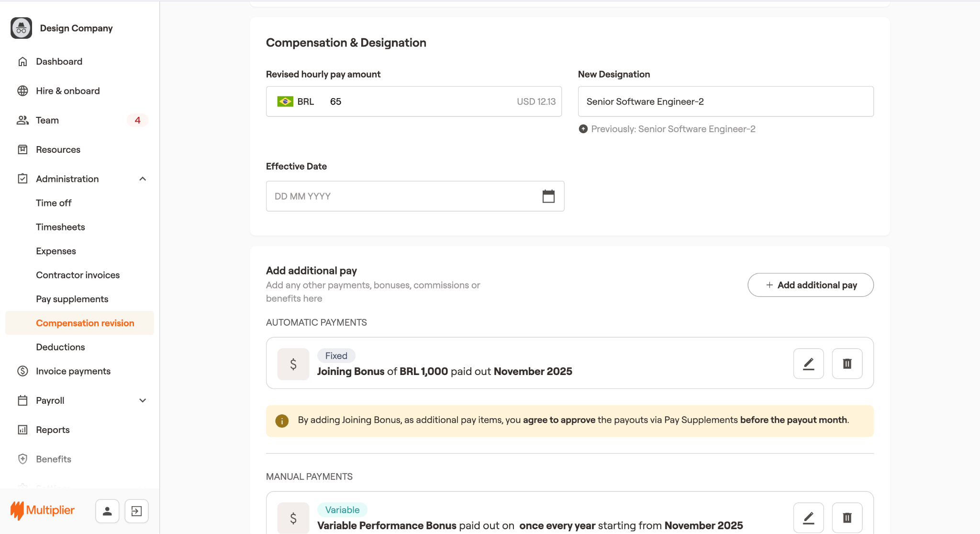Open the Team section with 4 badge
This screenshot has width=980, height=534.
click(47, 120)
